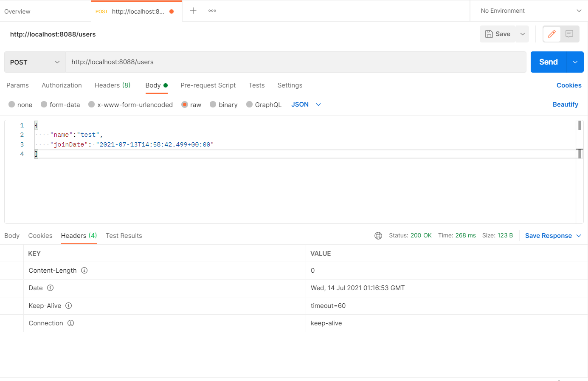The height and width of the screenshot is (381, 588).
Task: Show the response Cookies tab
Action: [40, 236]
